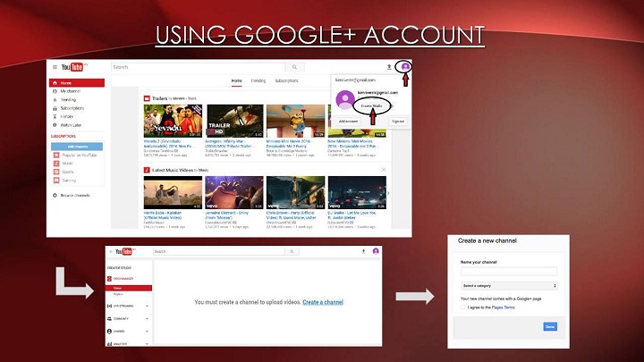The image size is (644, 362).
Task: Click the Music channel icon in sidebar
Action: click(x=56, y=164)
